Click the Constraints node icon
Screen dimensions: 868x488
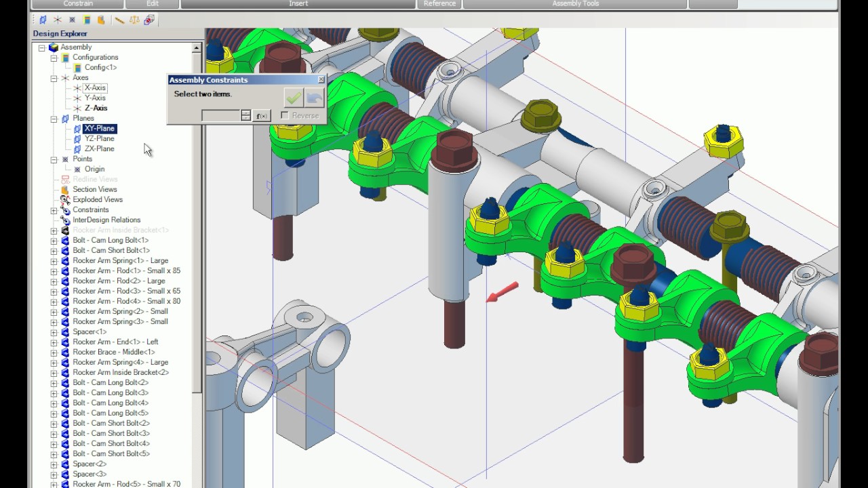[x=66, y=210]
